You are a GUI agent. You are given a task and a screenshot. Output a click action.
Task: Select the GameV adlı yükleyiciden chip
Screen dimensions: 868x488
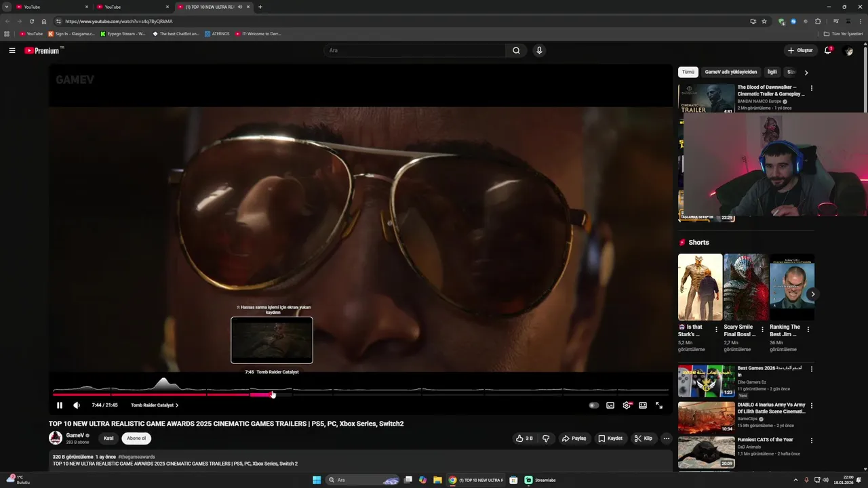(731, 72)
